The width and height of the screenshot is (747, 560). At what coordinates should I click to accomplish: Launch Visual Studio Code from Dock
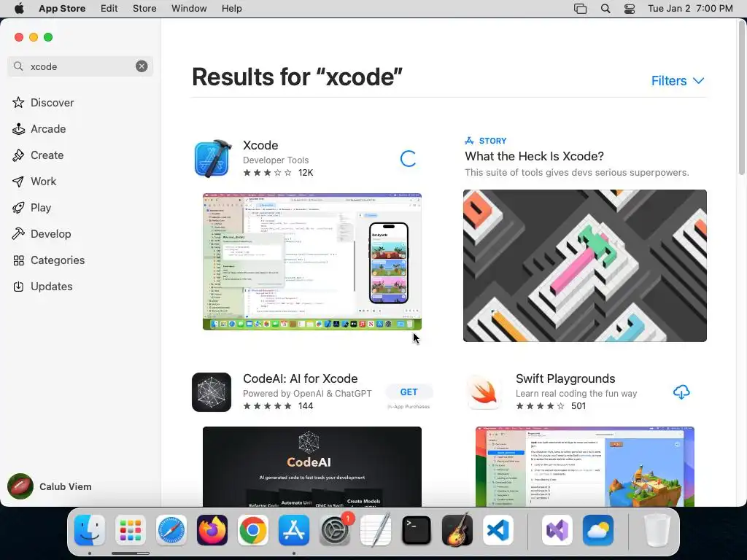click(x=498, y=530)
